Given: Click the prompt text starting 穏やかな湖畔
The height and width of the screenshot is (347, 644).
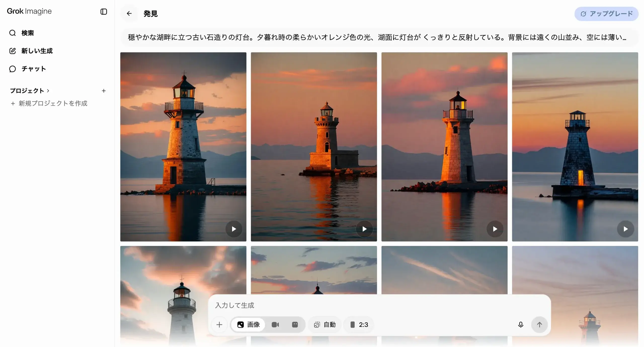Looking at the screenshot, I should [x=377, y=37].
